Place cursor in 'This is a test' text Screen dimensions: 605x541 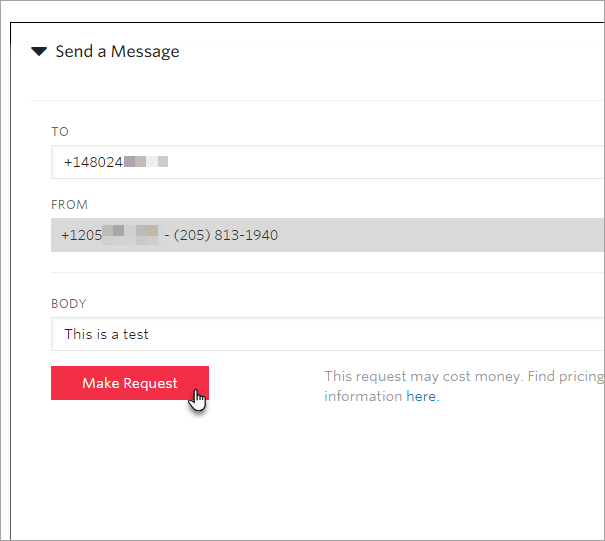106,334
